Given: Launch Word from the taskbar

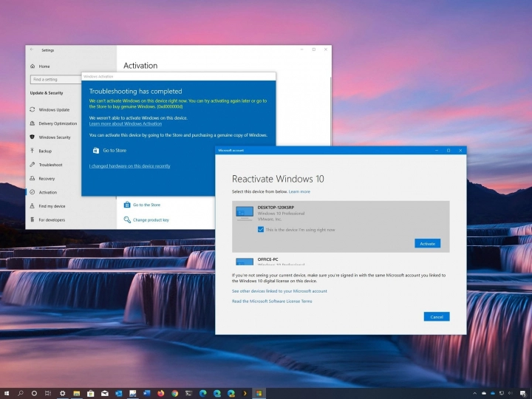Looking at the screenshot, I should coord(146,393).
